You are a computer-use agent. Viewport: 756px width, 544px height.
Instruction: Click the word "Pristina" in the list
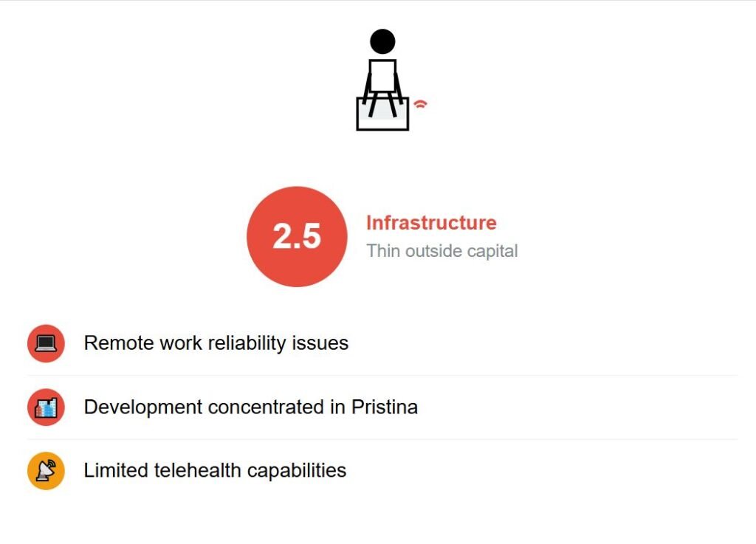pyautogui.click(x=385, y=407)
